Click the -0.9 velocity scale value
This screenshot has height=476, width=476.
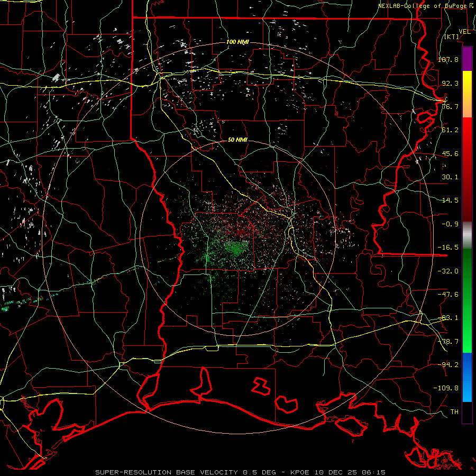[x=450, y=224]
